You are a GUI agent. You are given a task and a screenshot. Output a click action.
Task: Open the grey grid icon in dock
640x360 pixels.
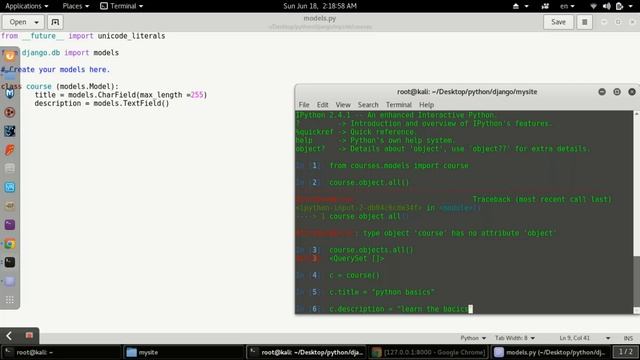pos(10,169)
